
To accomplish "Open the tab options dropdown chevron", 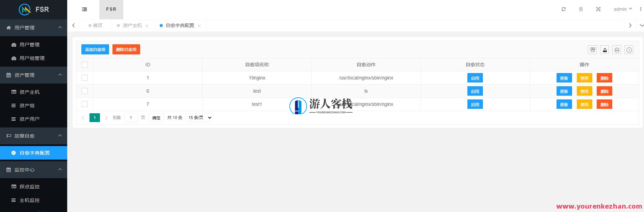I will pyautogui.click(x=642, y=25).
